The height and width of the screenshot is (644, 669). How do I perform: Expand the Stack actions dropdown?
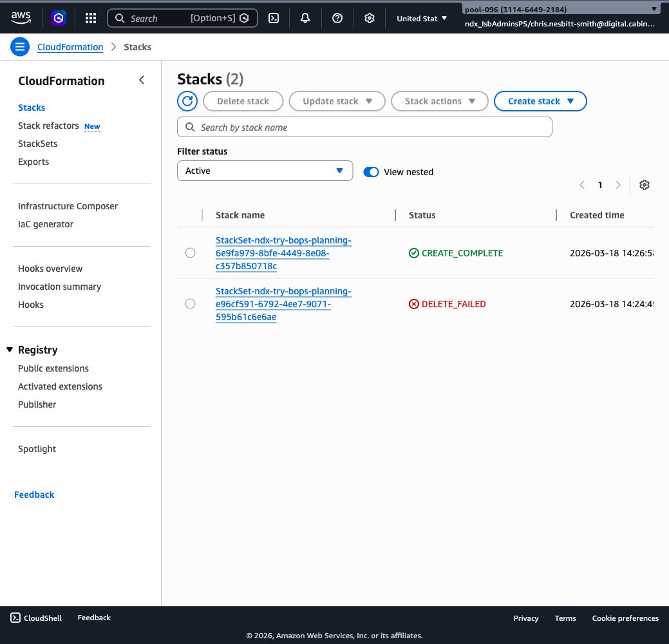(440, 101)
